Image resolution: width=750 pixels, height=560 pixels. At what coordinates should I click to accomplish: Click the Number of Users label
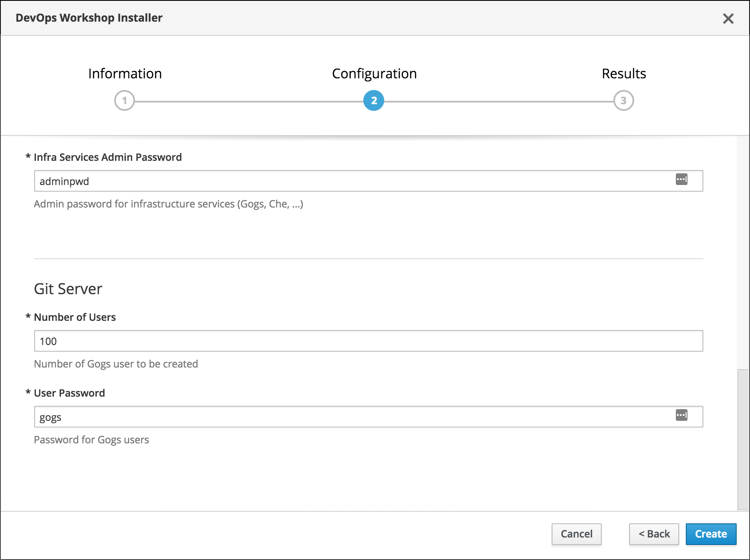tap(75, 317)
